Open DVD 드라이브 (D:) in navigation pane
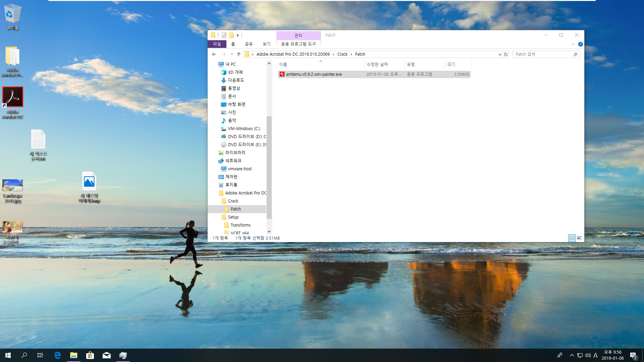The width and height of the screenshot is (644, 362). [244, 137]
